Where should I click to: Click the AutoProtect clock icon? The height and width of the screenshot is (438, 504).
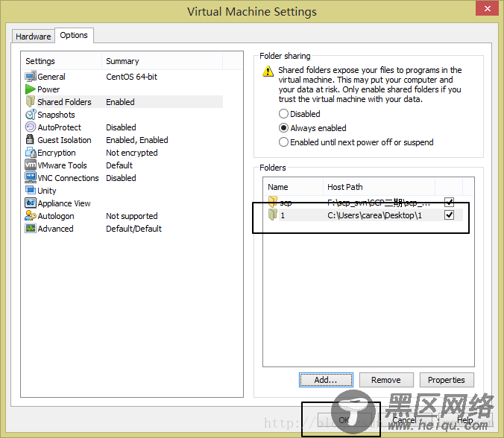[x=31, y=127]
